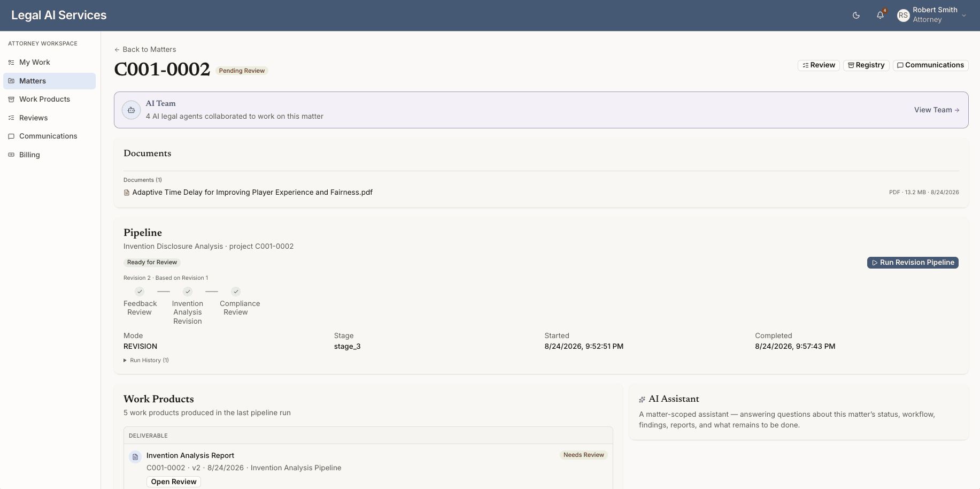Click Ready for Review badge
This screenshot has height=489, width=980.
(x=152, y=263)
